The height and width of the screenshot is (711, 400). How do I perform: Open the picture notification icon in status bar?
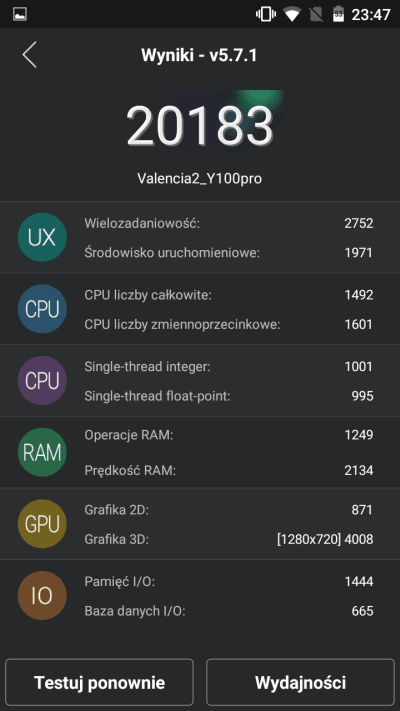(20, 14)
